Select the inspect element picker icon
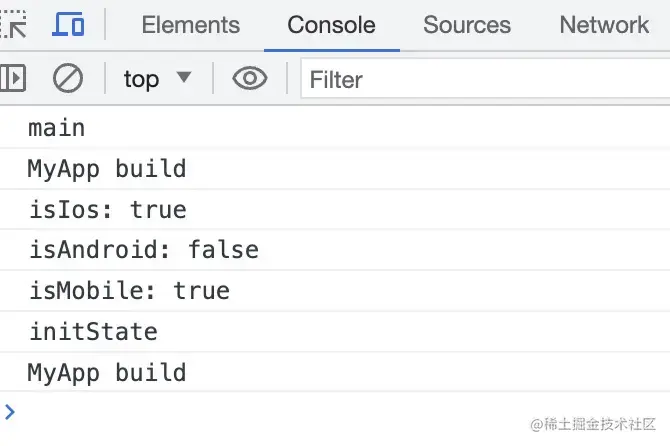 [12, 24]
